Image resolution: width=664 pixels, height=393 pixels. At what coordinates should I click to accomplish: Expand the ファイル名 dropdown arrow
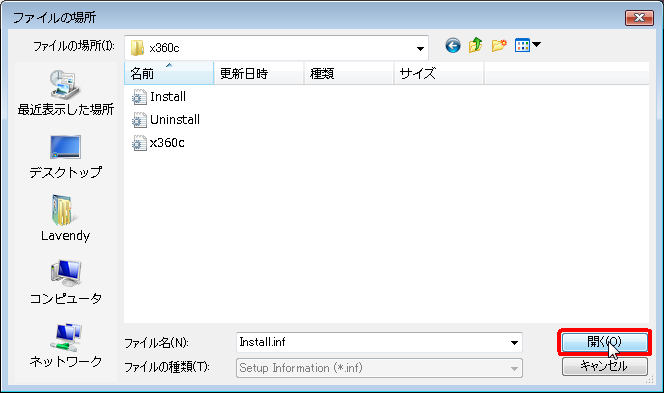[514, 343]
